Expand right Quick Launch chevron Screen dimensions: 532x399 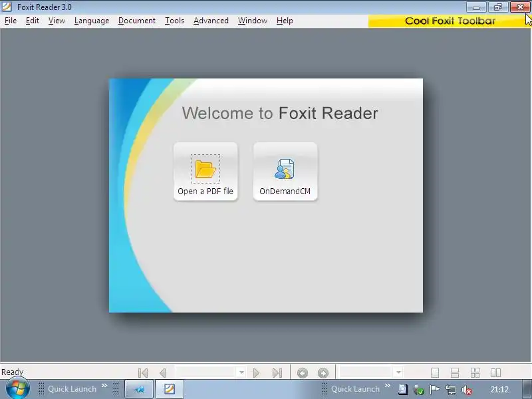point(388,386)
